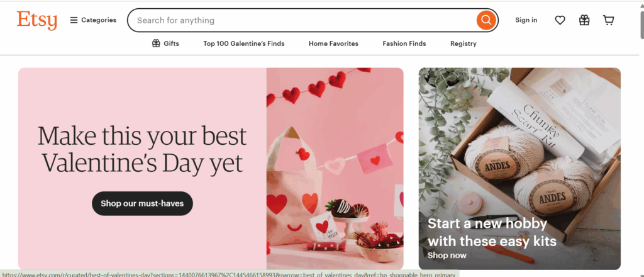Open Favorites via the heart icon
The image size is (644, 277).
tap(560, 20)
